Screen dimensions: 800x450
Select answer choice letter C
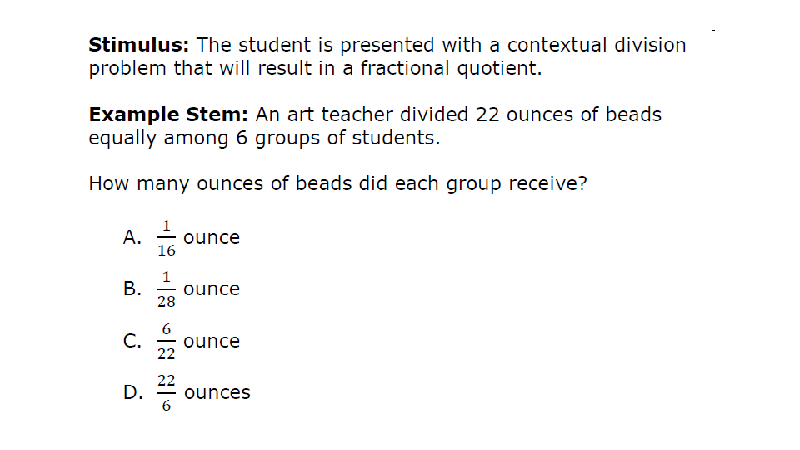132,341
